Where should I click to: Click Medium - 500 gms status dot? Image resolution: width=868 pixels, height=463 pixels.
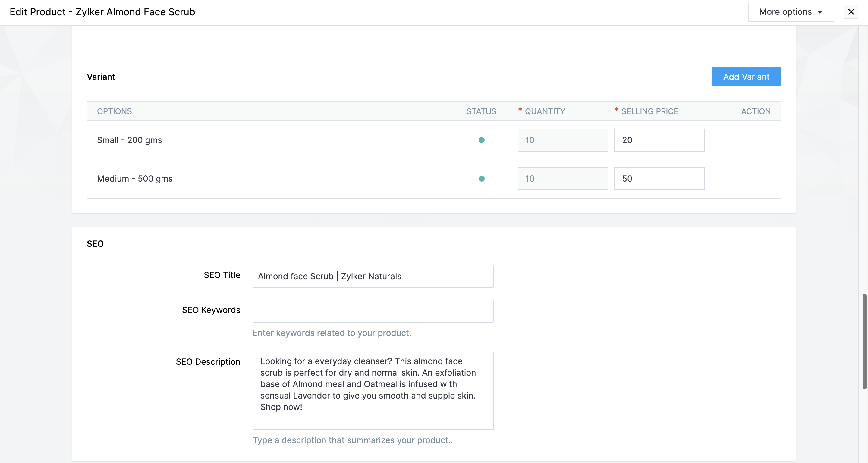tap(481, 179)
